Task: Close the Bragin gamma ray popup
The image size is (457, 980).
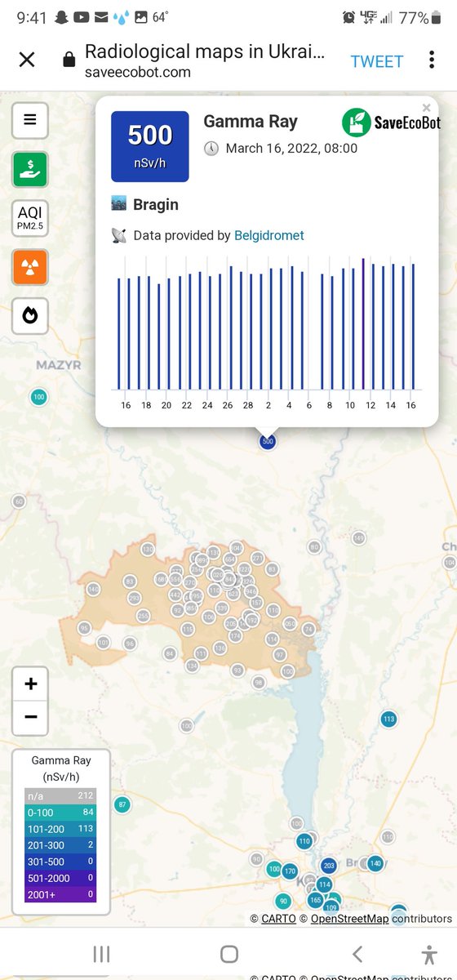Action: point(426,108)
